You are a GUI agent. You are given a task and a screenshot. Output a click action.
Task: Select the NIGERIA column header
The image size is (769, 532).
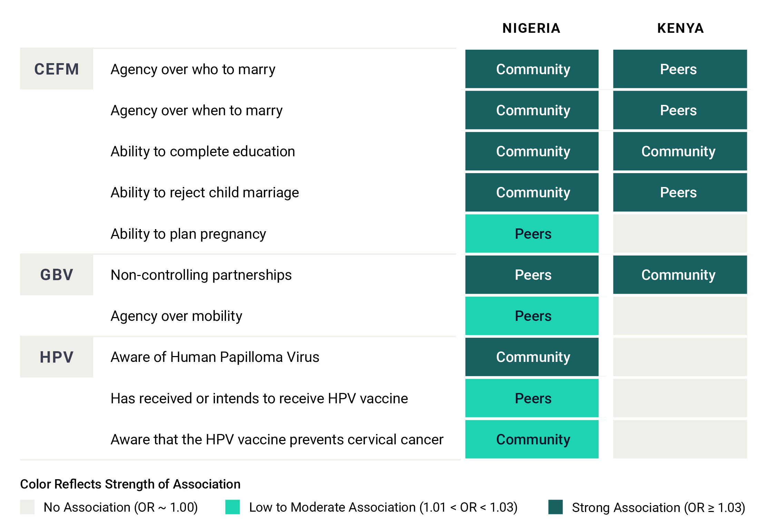point(531,28)
